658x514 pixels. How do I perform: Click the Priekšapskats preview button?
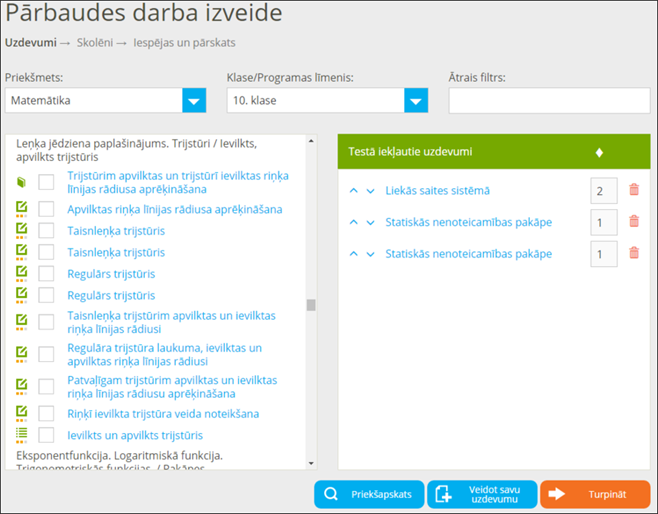tap(368, 494)
